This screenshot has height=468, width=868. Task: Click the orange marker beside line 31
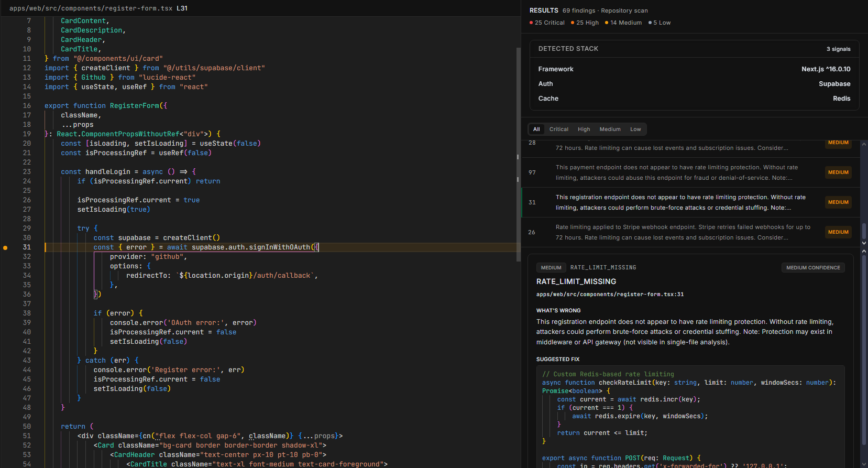(5, 247)
